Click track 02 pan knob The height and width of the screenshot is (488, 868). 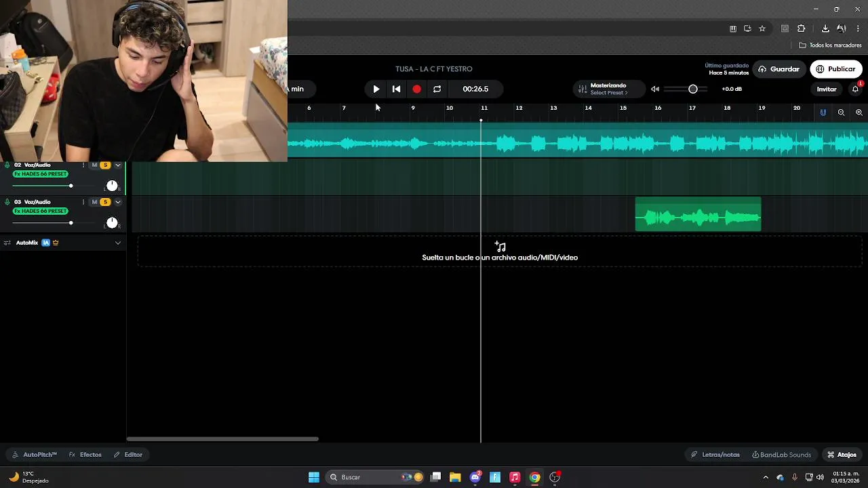(x=112, y=186)
